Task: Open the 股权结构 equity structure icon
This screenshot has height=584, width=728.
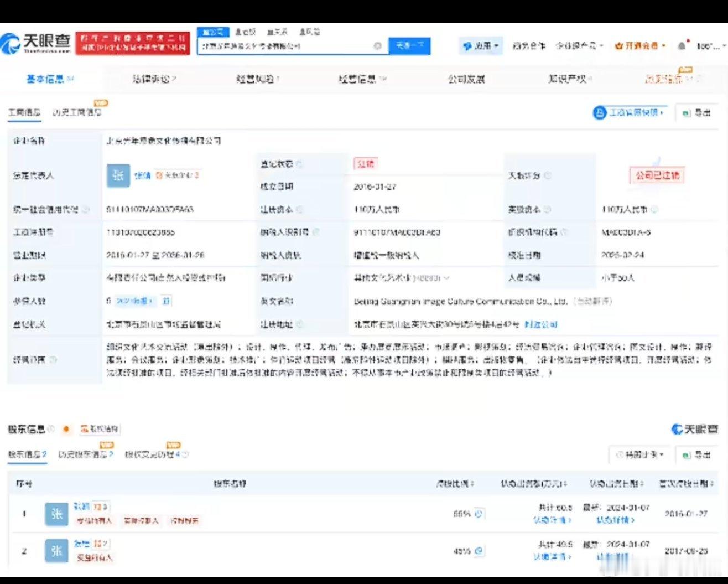Action: tap(84, 429)
